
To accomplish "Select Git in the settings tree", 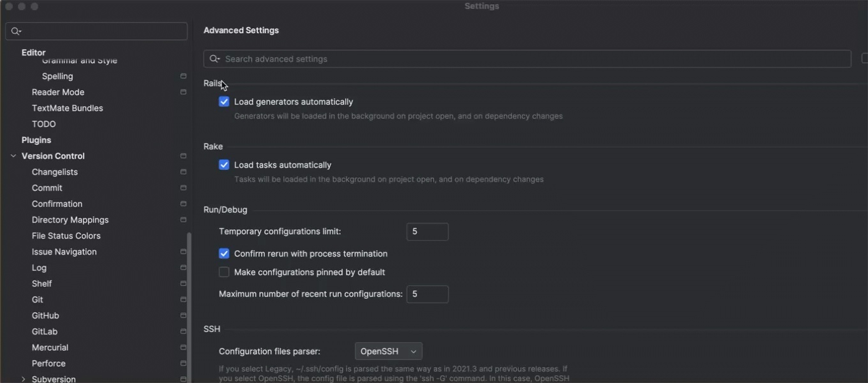I will pyautogui.click(x=38, y=299).
